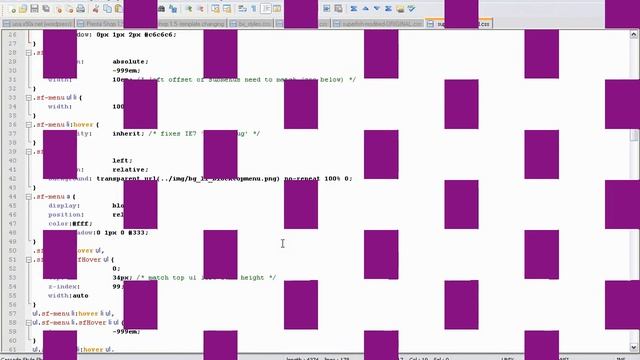Enable synchronized vertical scrolling icon
Viewport: 640px width, 360px height.
216,9
